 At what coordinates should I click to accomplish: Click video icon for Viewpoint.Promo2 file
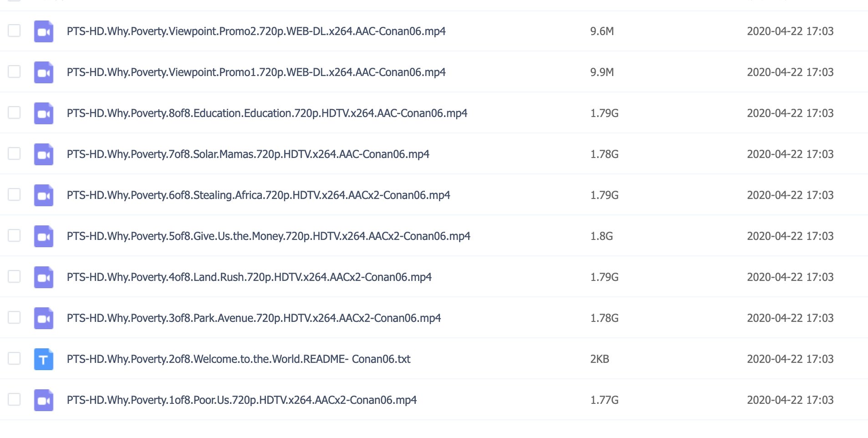point(44,31)
